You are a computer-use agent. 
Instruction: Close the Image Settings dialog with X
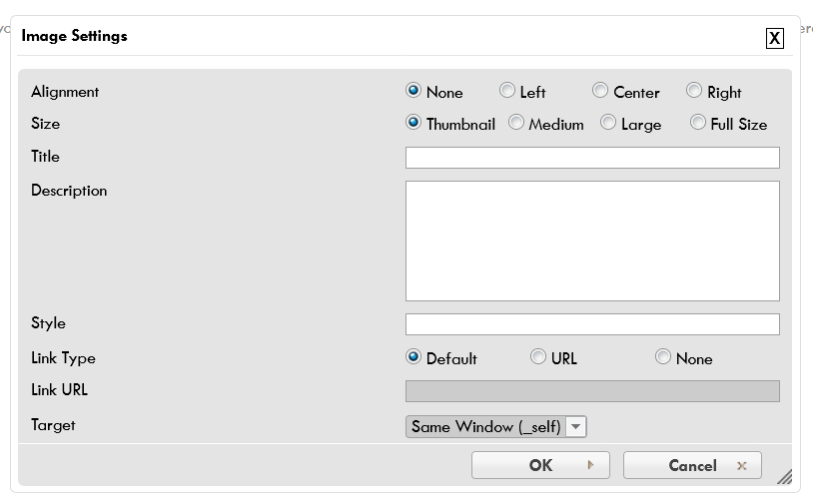[774, 39]
